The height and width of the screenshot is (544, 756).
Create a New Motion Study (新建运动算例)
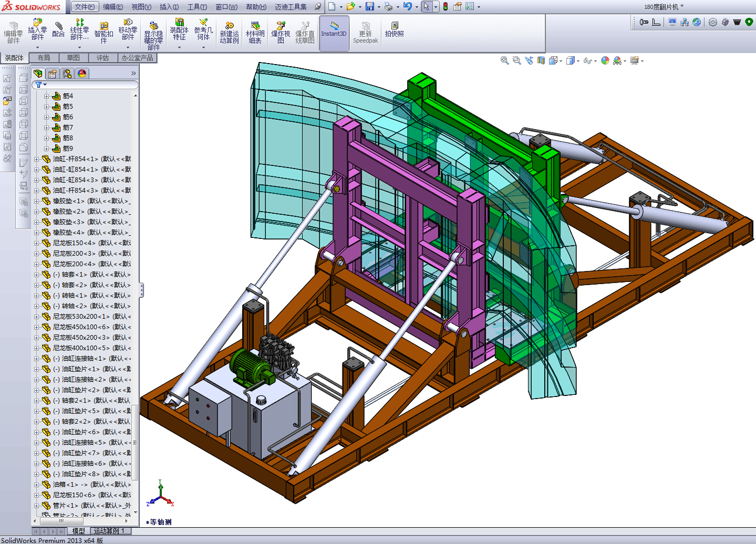pos(229,33)
